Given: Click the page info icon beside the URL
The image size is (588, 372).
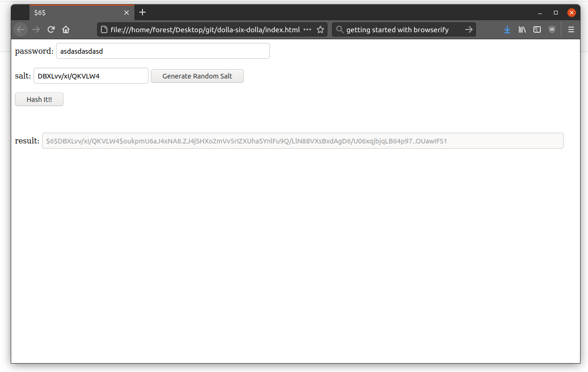Looking at the screenshot, I should pyautogui.click(x=104, y=29).
